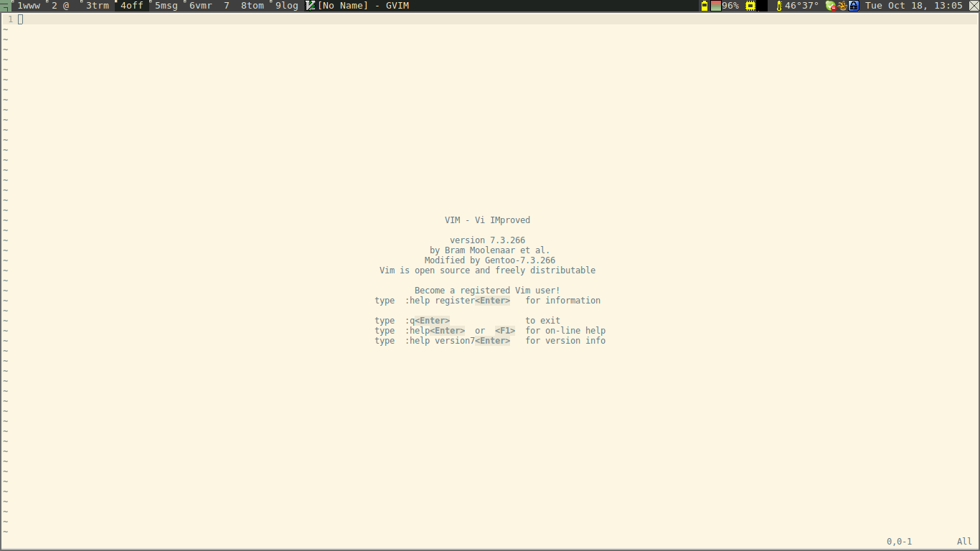Switch to workspace tag 9log
Image resolution: width=980 pixels, height=551 pixels.
[286, 6]
